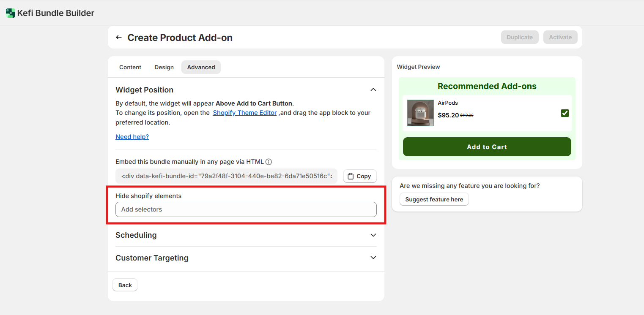
Task: Expand the Customer Targeting section
Action: click(x=373, y=258)
